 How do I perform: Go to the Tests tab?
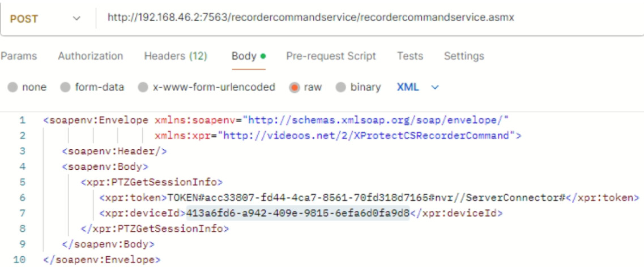coord(410,56)
